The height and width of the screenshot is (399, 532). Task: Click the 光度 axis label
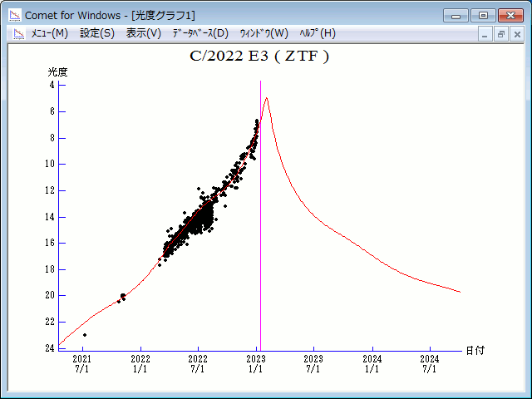[57, 72]
